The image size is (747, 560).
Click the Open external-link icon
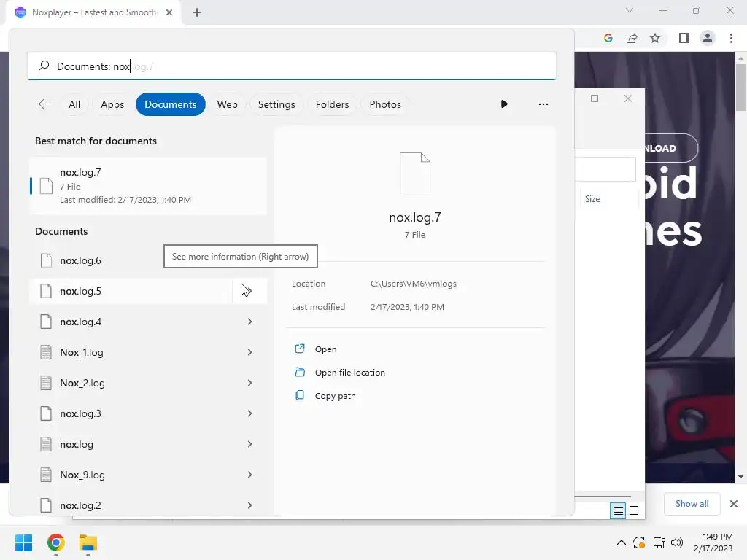(300, 349)
